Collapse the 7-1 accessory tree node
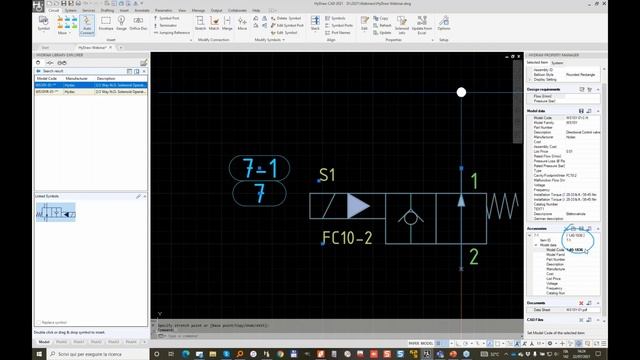This screenshot has width=640, height=360. click(529, 236)
